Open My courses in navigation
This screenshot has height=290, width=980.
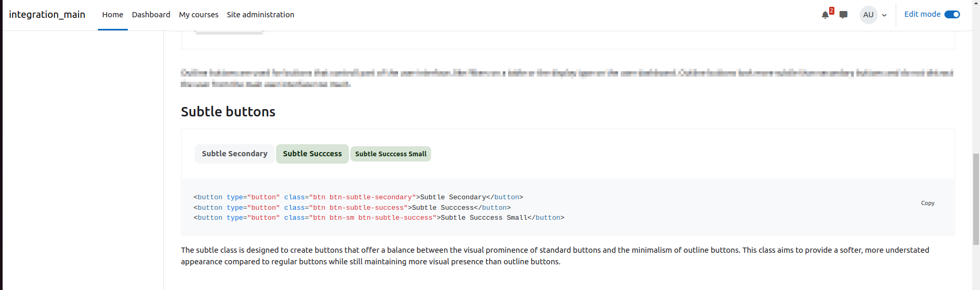[199, 15]
